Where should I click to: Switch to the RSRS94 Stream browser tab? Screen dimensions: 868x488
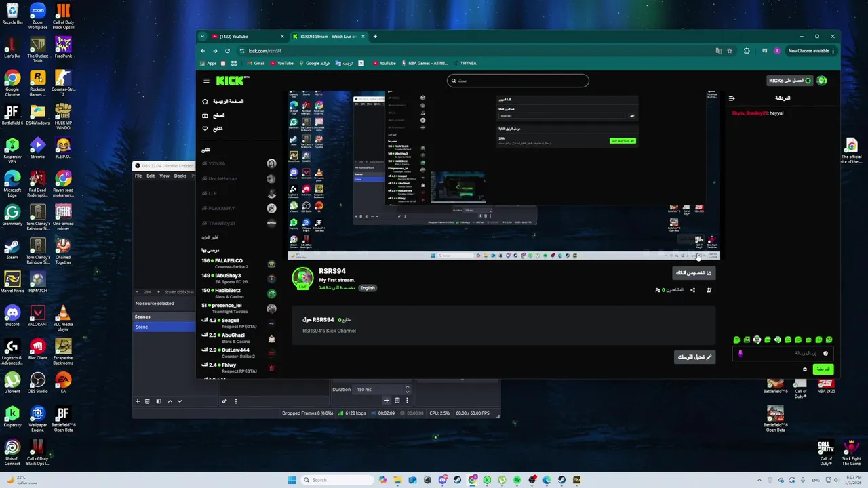click(x=328, y=37)
